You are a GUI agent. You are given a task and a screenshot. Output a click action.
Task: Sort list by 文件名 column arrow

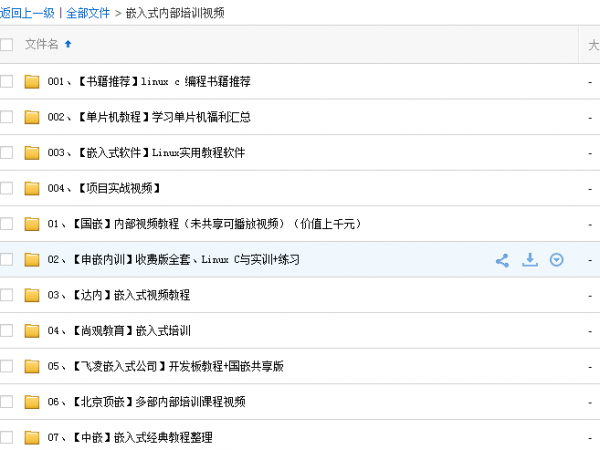[x=68, y=44]
